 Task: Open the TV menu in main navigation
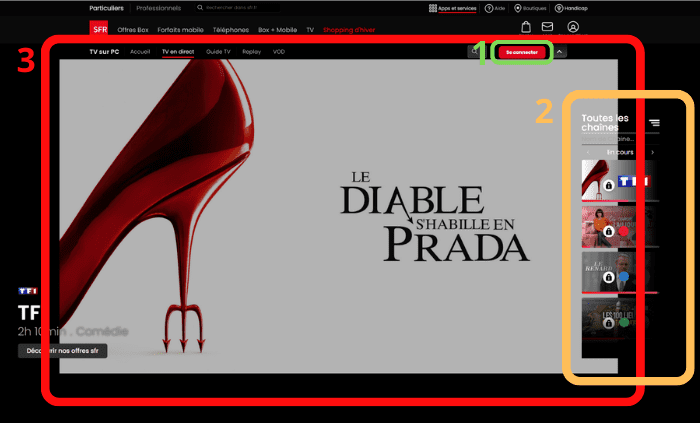(x=310, y=30)
